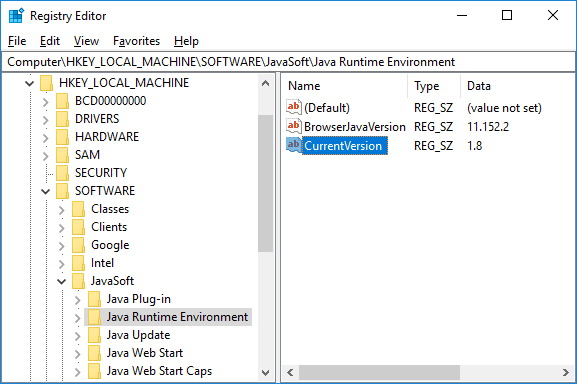Click the values pane scroll left arrow

(290, 373)
